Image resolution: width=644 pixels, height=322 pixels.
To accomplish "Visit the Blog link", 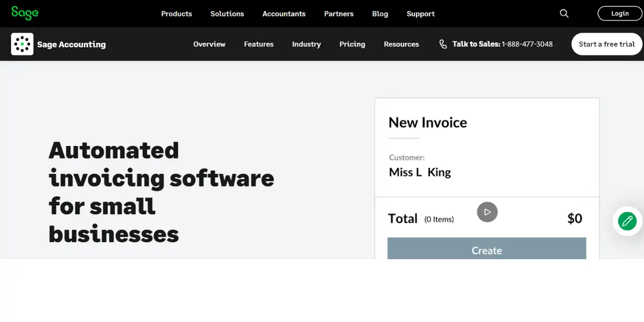I will (380, 14).
